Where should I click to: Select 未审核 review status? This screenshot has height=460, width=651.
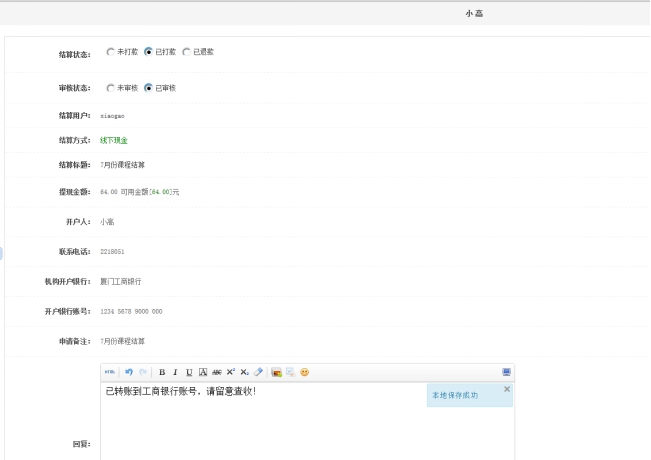click(x=110, y=88)
